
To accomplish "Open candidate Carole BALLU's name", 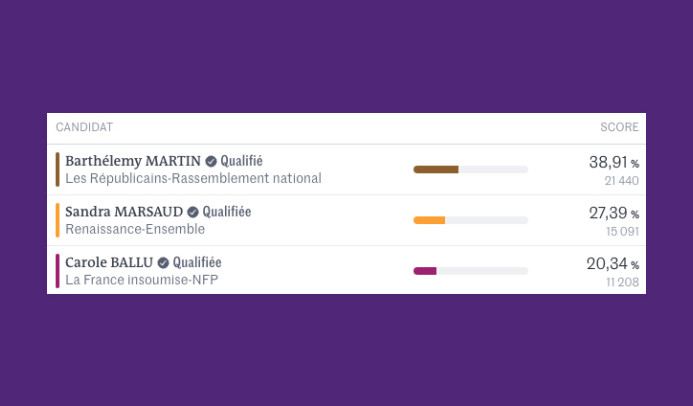I will click(x=109, y=263).
